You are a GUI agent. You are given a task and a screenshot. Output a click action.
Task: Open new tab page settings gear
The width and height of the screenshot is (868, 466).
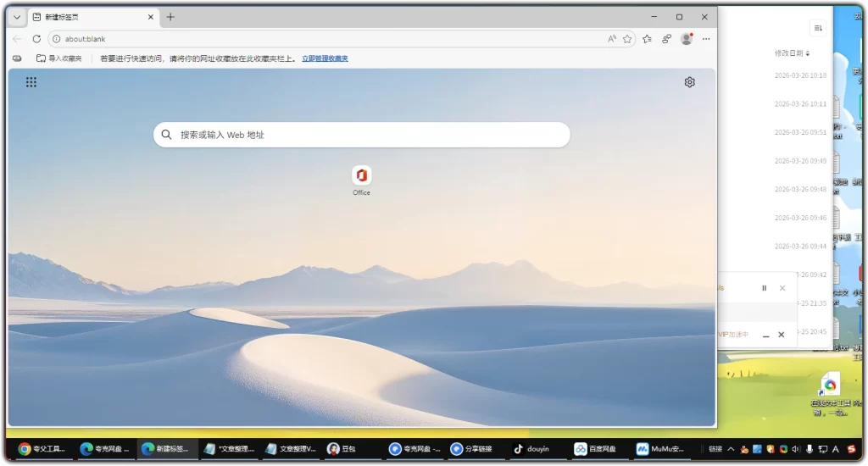coord(689,82)
